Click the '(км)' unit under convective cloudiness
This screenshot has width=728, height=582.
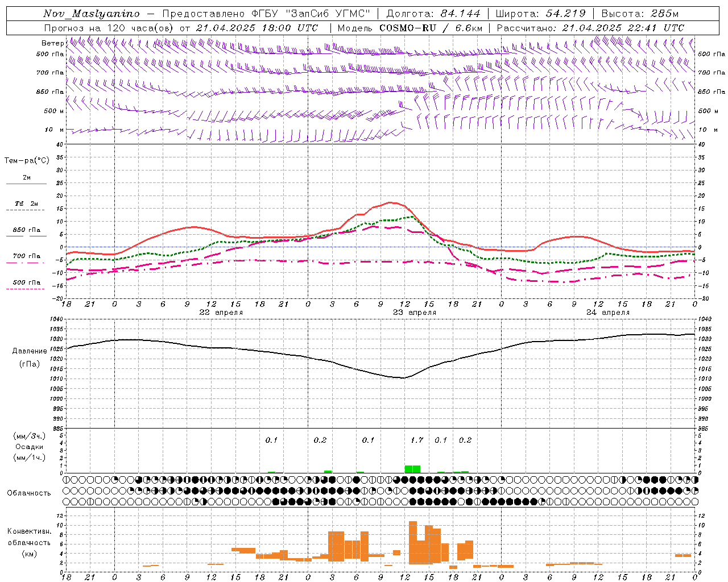[x=30, y=553]
